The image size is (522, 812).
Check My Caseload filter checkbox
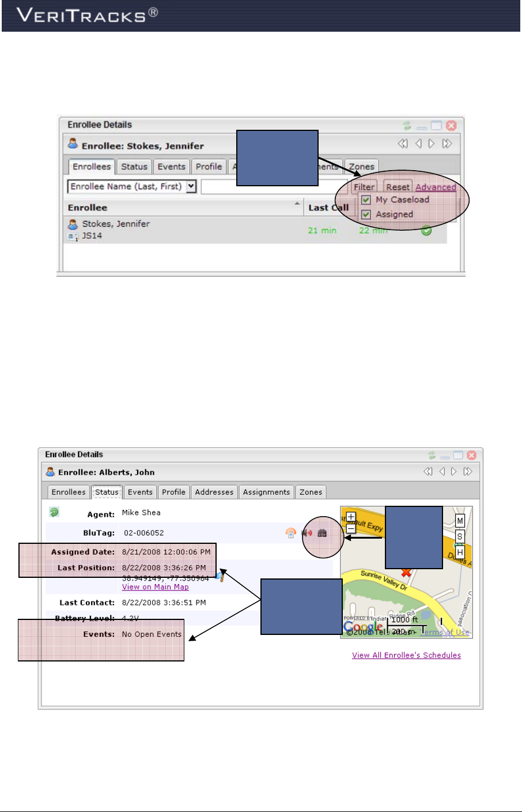click(x=366, y=200)
